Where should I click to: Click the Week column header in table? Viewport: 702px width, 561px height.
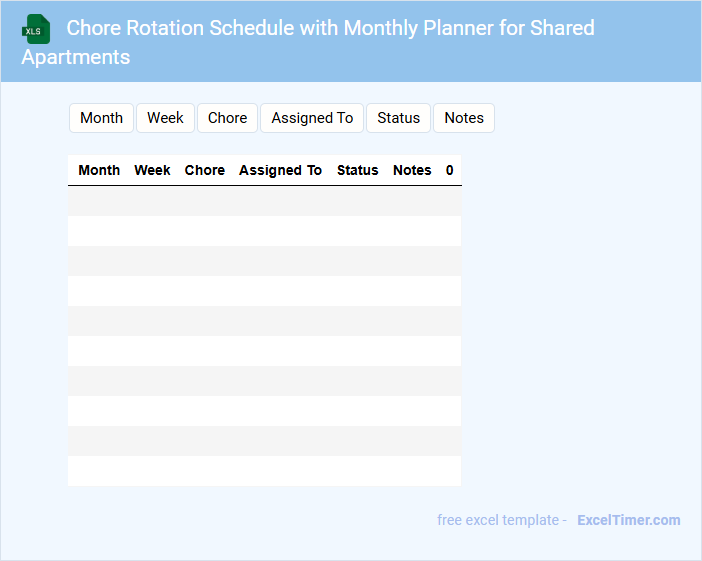pyautogui.click(x=152, y=170)
